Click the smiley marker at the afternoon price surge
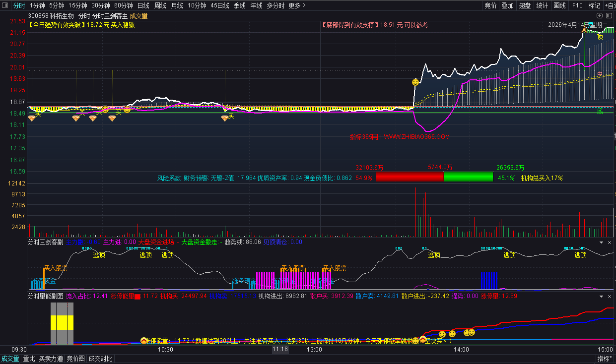The height and width of the screenshot is (364, 616). [415, 81]
